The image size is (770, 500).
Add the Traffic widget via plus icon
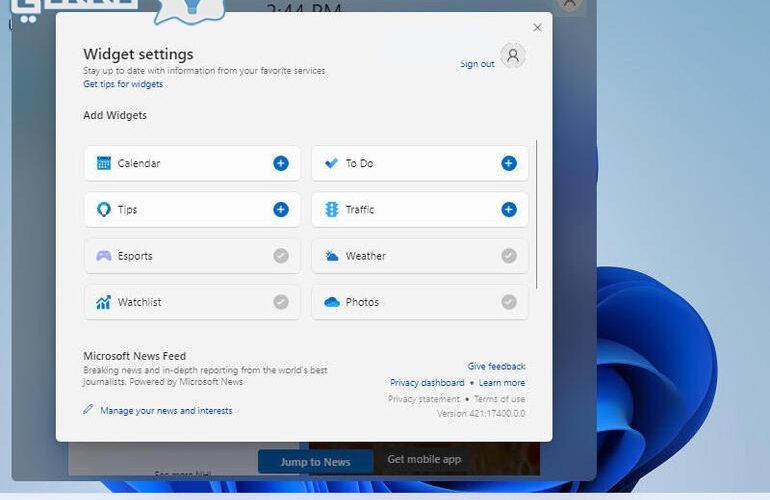coord(509,210)
